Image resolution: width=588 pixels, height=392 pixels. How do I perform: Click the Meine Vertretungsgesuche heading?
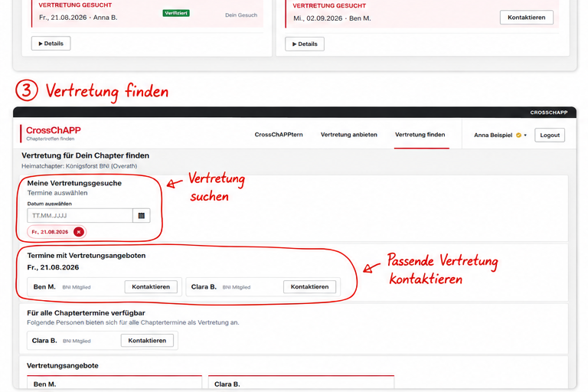click(x=74, y=183)
